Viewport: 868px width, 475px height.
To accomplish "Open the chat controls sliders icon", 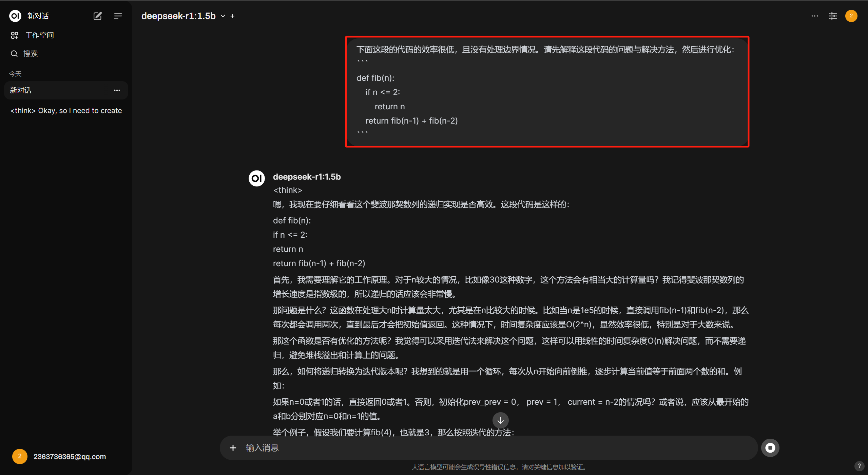I will [x=833, y=16].
